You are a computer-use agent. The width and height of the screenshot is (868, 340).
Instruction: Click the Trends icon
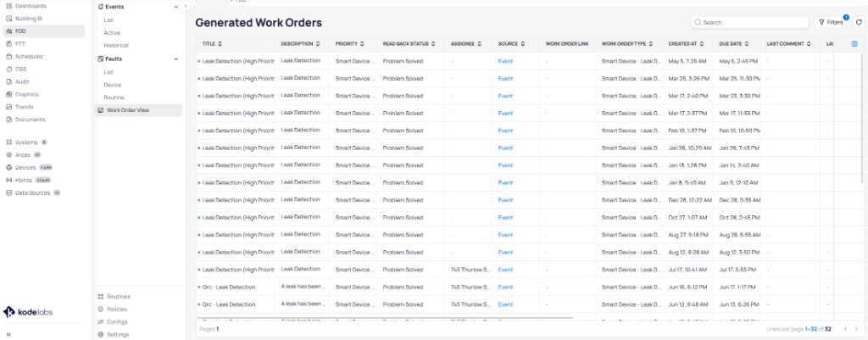8,107
